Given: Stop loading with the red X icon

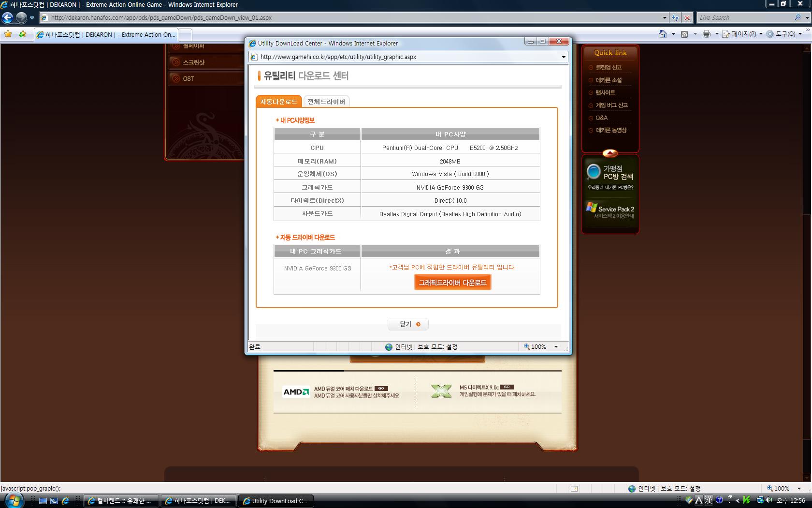Looking at the screenshot, I should click(687, 18).
